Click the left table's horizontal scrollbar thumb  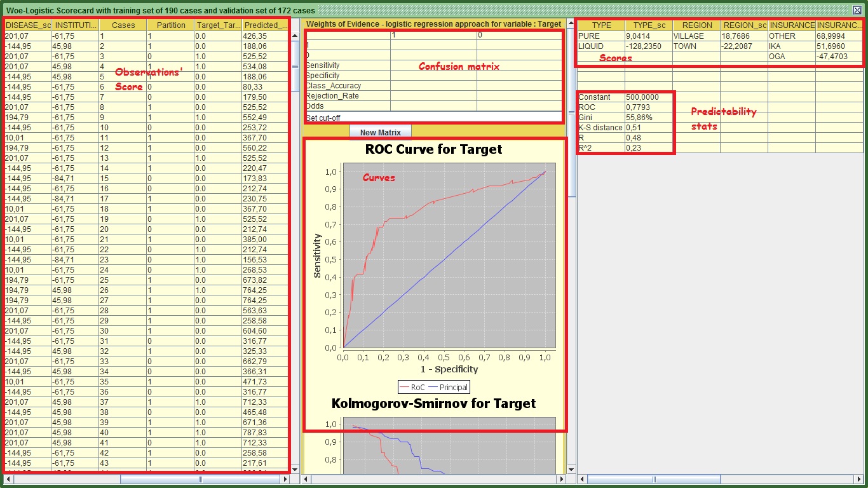[200, 480]
